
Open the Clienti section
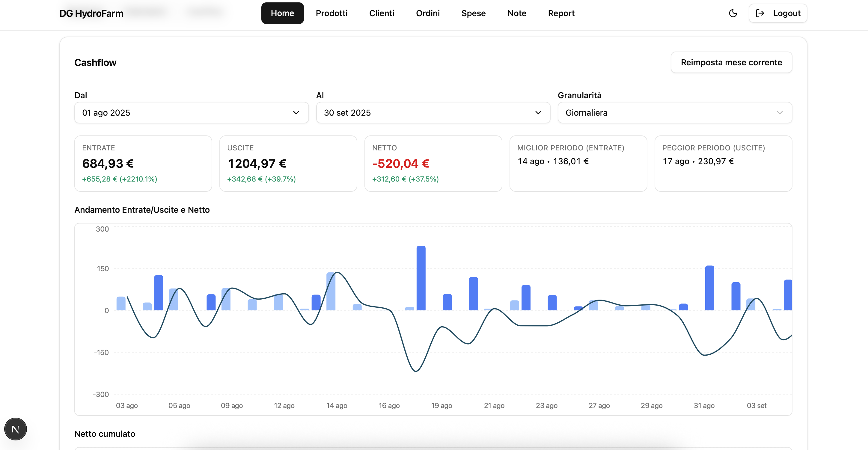tap(382, 13)
